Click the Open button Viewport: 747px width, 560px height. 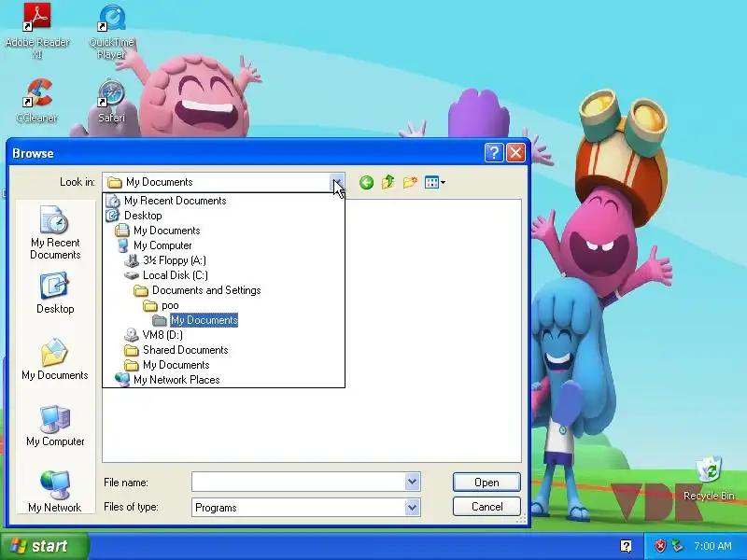[486, 483]
